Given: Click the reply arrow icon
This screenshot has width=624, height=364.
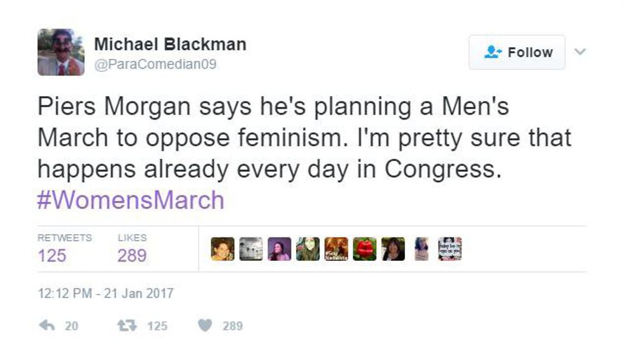Looking at the screenshot, I should tap(46, 326).
